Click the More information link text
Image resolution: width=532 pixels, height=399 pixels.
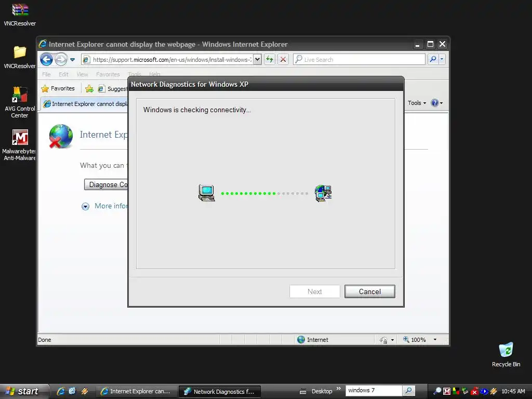111,206
